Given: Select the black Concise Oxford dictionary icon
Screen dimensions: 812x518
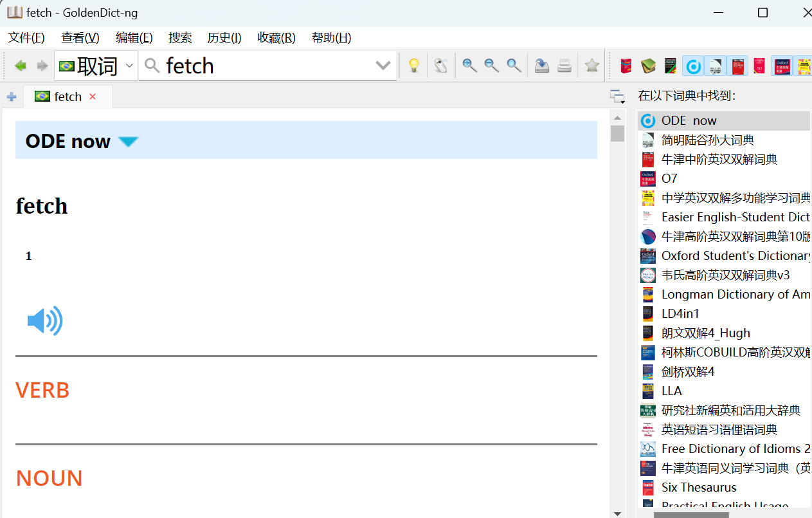Looking at the screenshot, I should 670,66.
